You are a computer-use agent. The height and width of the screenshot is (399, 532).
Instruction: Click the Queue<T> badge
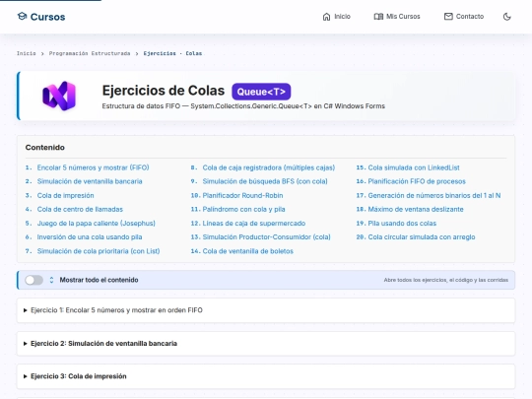[261, 92]
